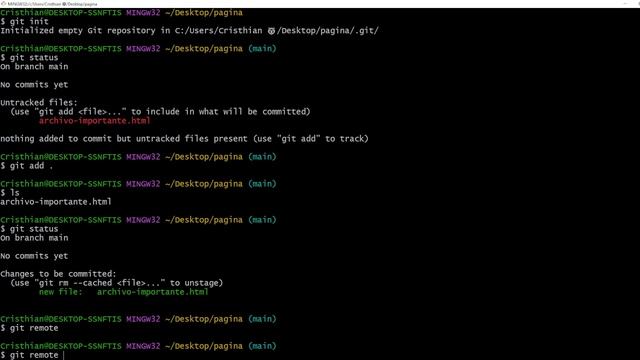Place cursor on the active 'git remote' input line
The image size is (640, 360).
click(33, 355)
